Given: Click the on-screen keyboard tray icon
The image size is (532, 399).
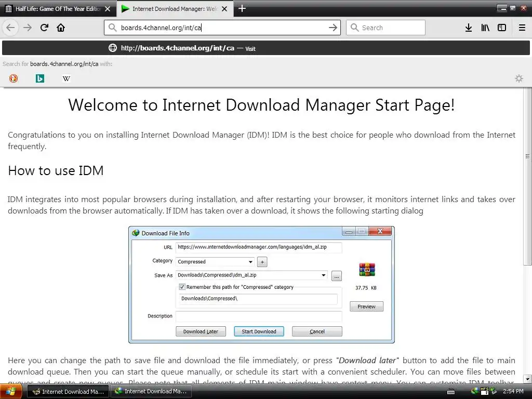Looking at the screenshot, I should 451,392.
